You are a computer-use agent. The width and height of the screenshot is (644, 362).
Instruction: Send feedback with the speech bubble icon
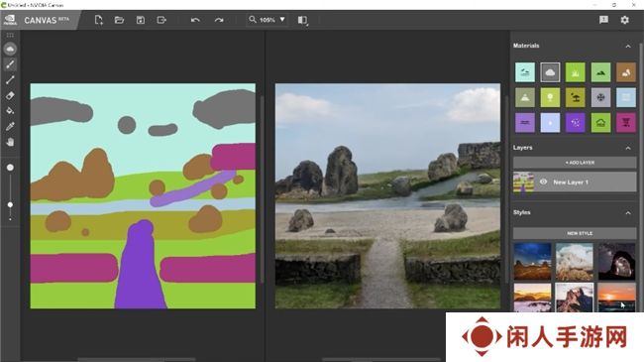coord(603,20)
